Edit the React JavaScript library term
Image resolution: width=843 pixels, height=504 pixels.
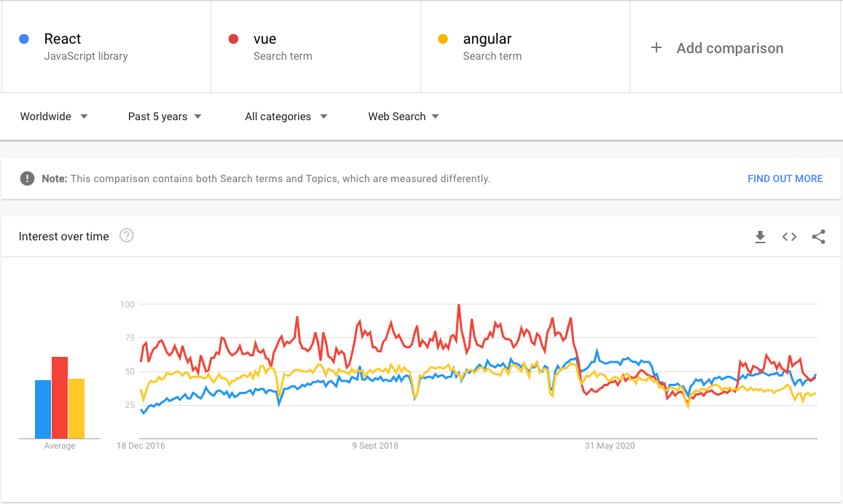85,47
